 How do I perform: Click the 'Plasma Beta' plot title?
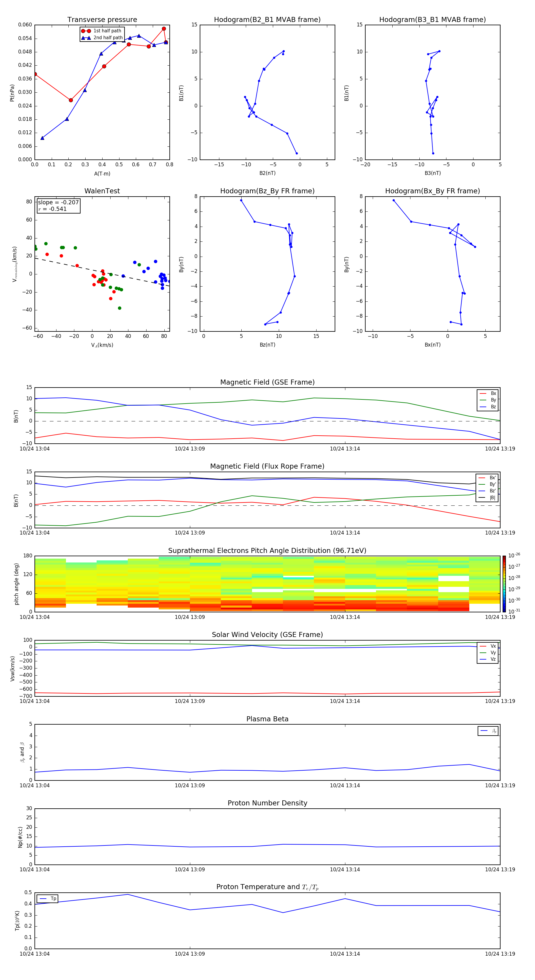[267, 719]
